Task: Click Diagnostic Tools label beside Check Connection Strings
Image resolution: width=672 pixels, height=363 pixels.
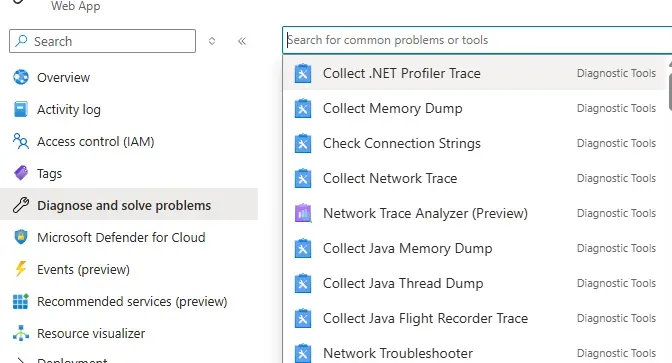Action: point(616,143)
